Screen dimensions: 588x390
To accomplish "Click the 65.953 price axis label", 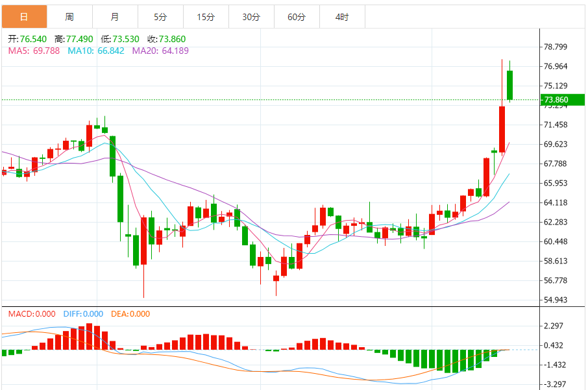I will (x=556, y=184).
